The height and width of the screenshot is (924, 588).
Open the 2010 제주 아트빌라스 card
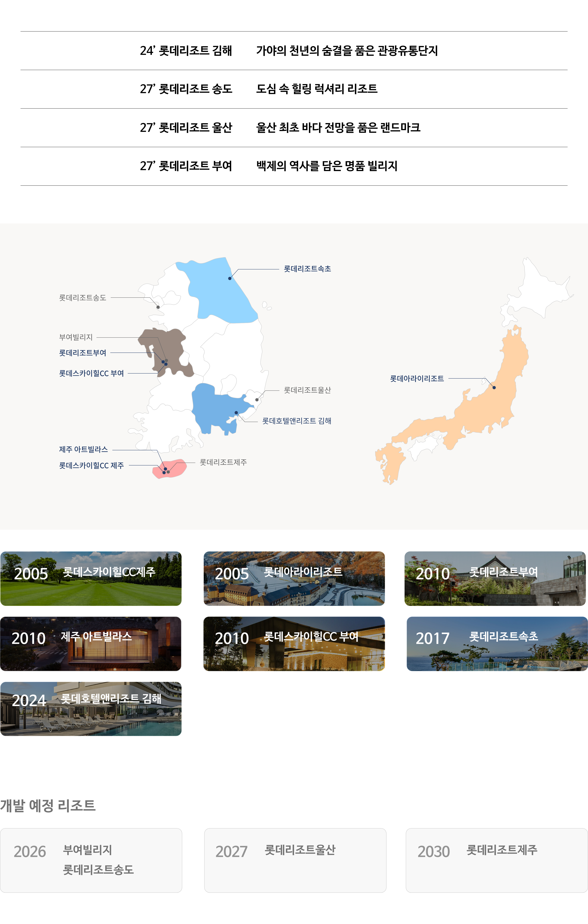[x=91, y=644]
